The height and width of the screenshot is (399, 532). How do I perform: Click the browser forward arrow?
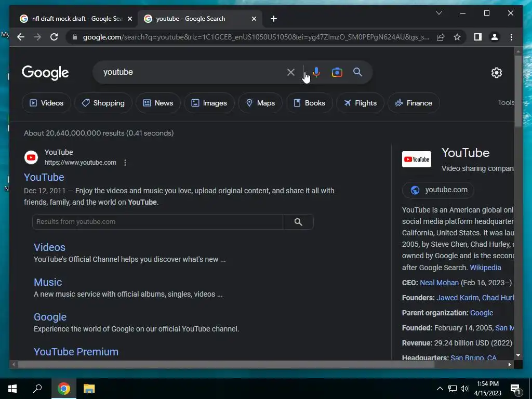37,37
